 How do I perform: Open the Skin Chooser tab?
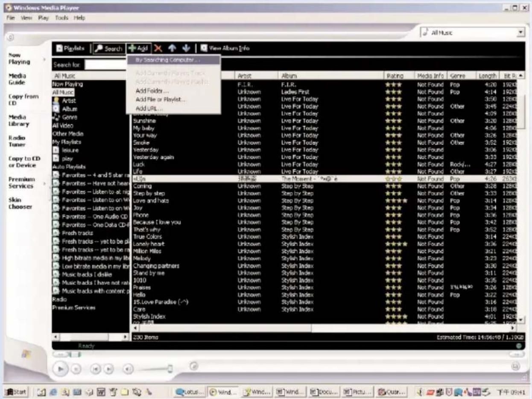tap(20, 203)
